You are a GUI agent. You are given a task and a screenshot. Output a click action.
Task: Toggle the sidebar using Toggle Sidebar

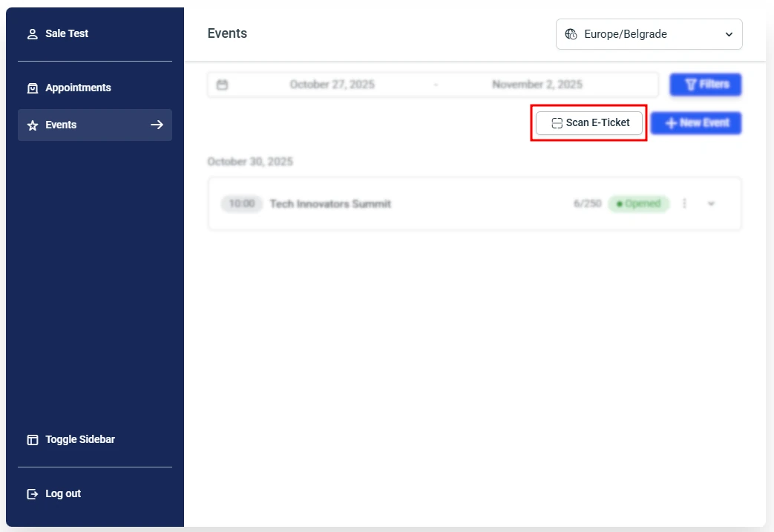coord(70,439)
